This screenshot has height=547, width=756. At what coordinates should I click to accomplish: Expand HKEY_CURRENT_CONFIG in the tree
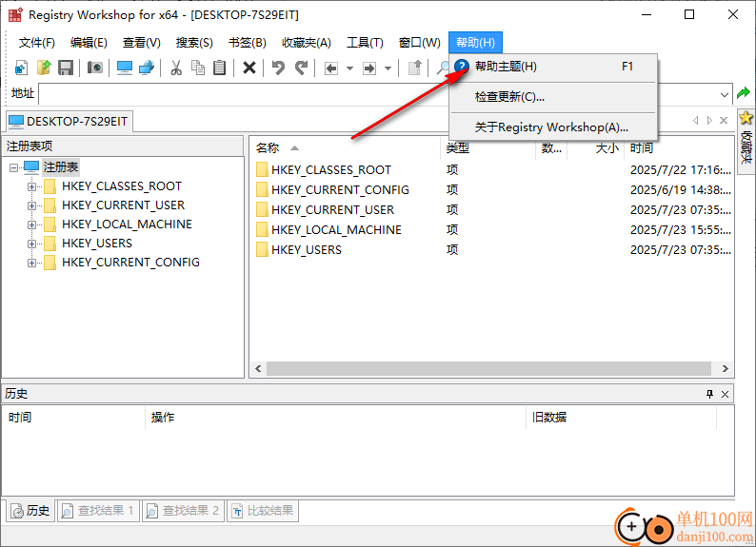31,263
